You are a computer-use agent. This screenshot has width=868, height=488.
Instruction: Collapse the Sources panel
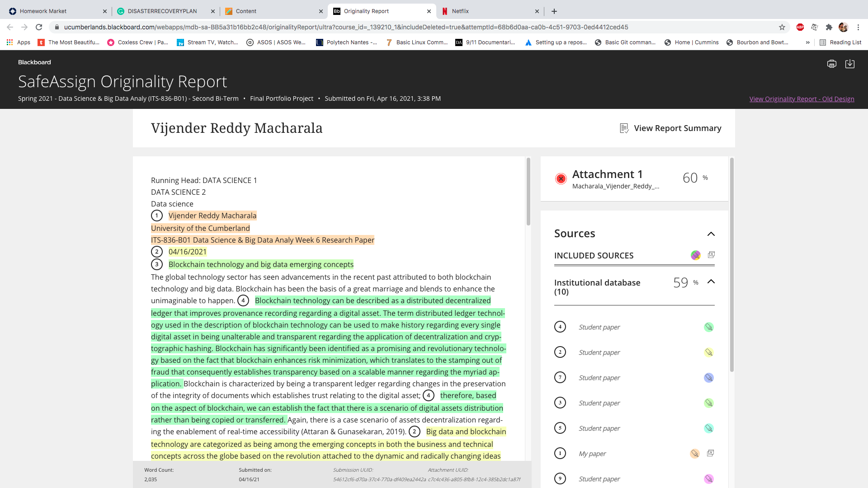tap(711, 234)
